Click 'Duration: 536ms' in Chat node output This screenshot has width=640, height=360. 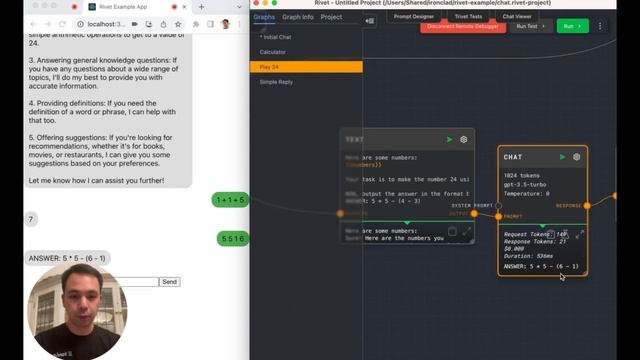(x=529, y=256)
